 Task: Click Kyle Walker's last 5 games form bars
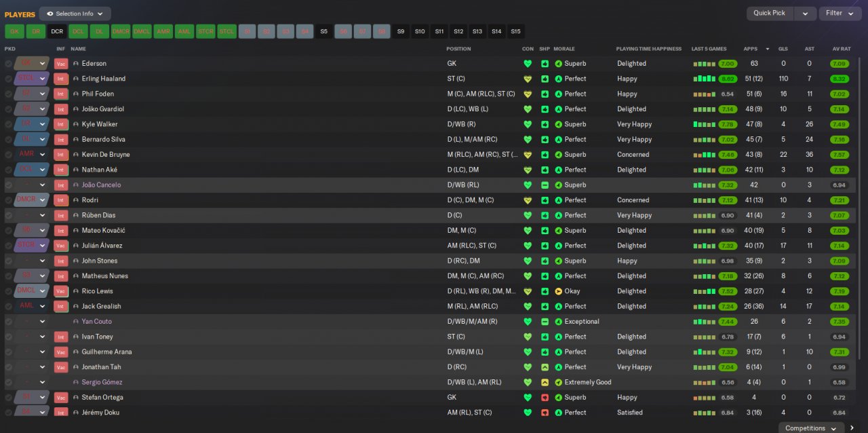(704, 124)
